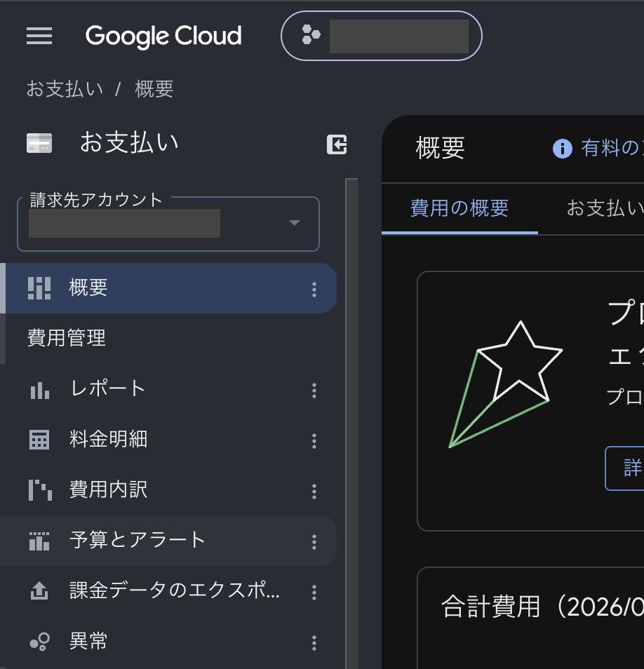Open more options for レポート item
This screenshot has width=644, height=669.
(x=314, y=391)
